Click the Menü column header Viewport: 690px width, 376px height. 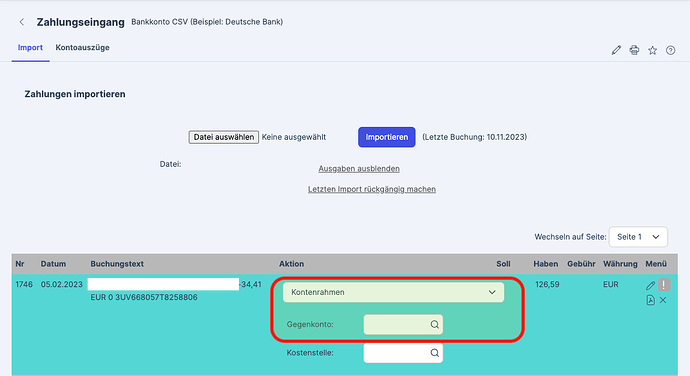[x=656, y=264]
